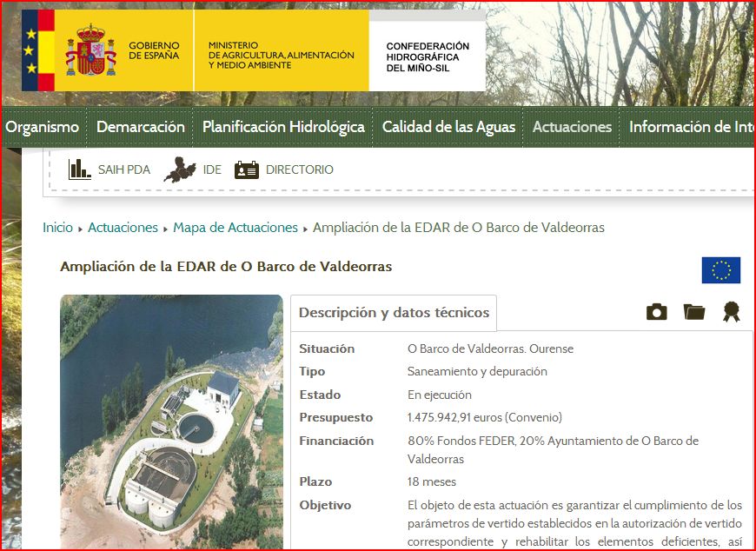The height and width of the screenshot is (551, 756).
Task: Open Mapa de Actuaciones breadcrumb link
Action: pyautogui.click(x=235, y=228)
